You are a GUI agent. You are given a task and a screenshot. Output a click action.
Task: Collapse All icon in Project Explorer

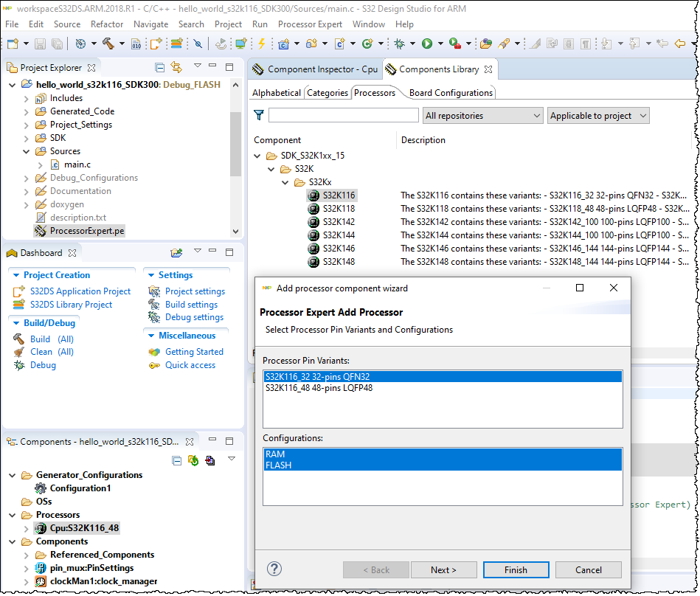[159, 67]
